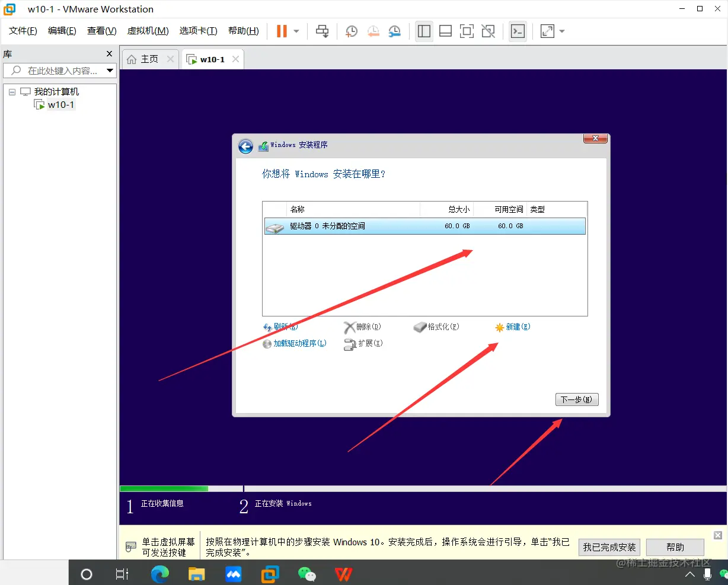Click the 刷新(R) link
728x585 pixels.
tap(280, 327)
